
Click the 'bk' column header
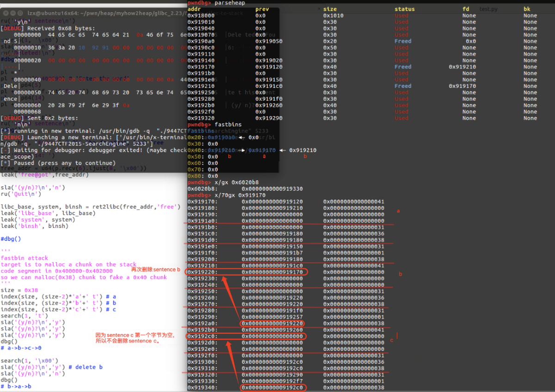[x=527, y=9]
